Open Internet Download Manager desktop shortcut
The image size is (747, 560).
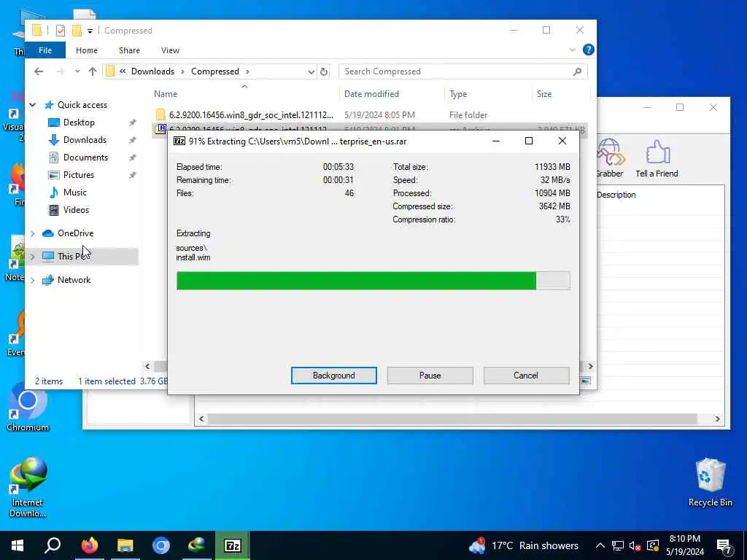[x=27, y=487]
